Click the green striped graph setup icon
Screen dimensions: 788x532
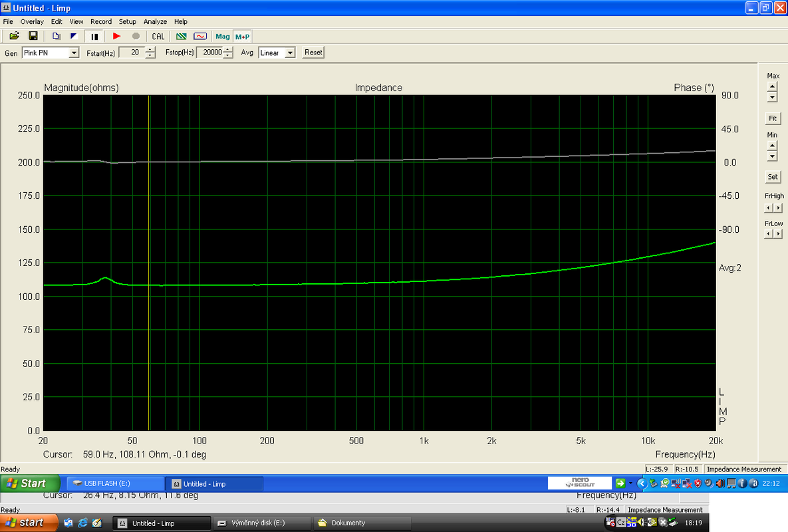182,36
